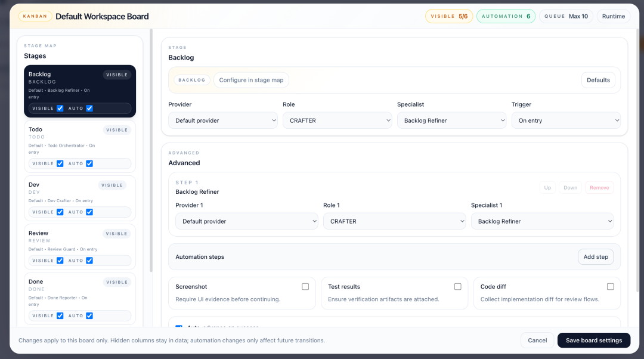Enable the Test results checkbox
644x359 pixels.
[458, 287]
